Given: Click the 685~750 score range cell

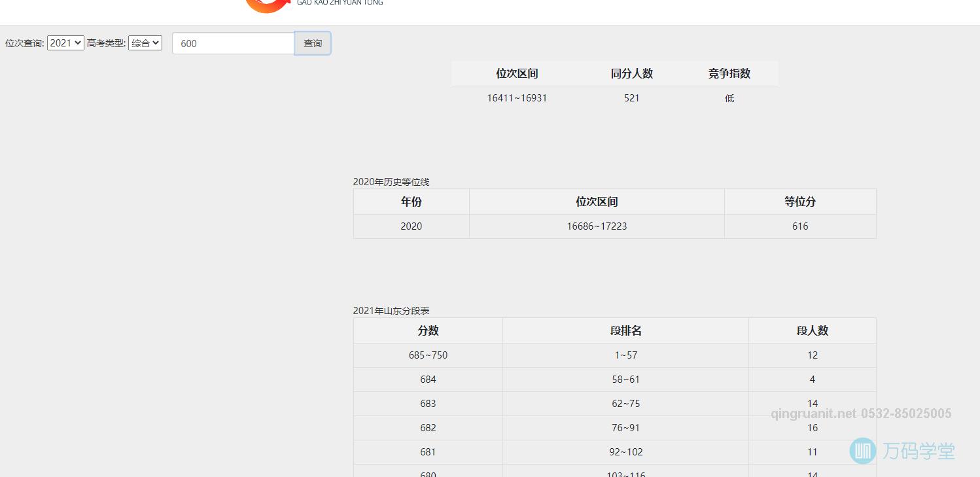Looking at the screenshot, I should (427, 355).
